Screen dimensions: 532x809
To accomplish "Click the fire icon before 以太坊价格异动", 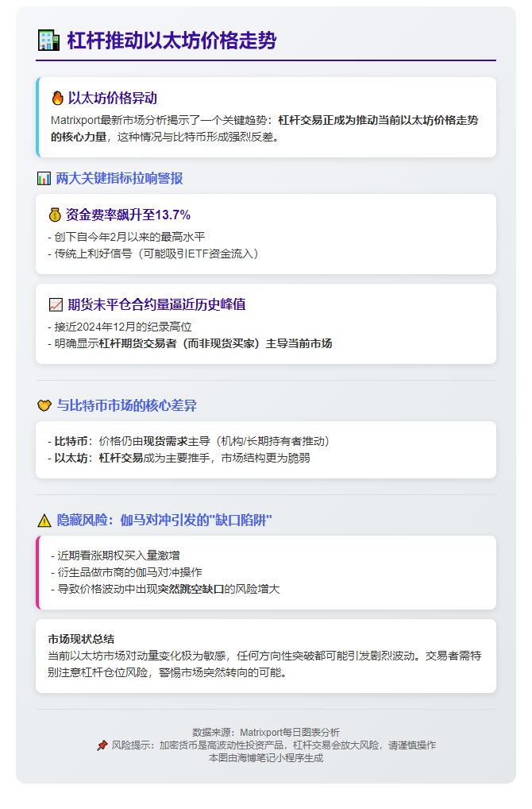I will point(57,98).
